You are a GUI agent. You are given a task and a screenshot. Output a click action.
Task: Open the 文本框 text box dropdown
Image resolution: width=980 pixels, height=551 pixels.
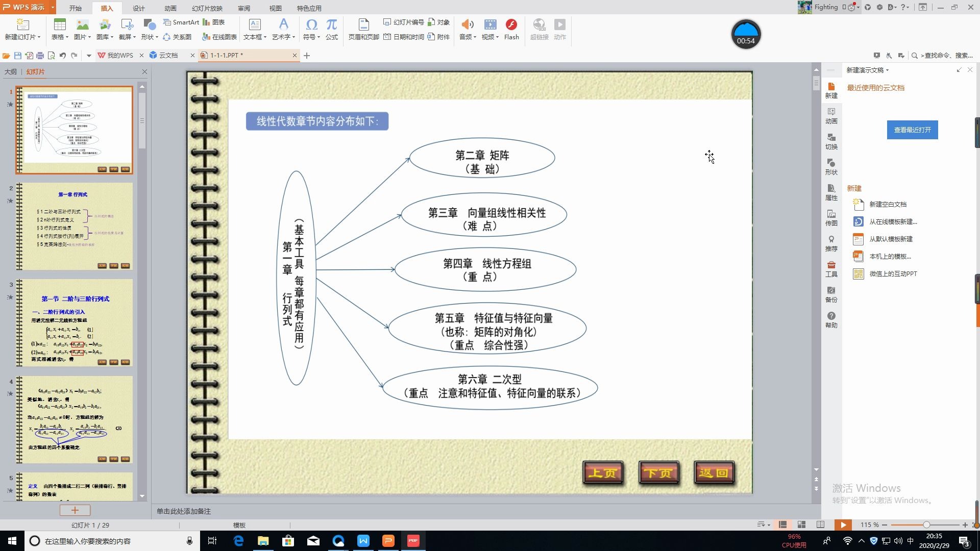point(265,37)
